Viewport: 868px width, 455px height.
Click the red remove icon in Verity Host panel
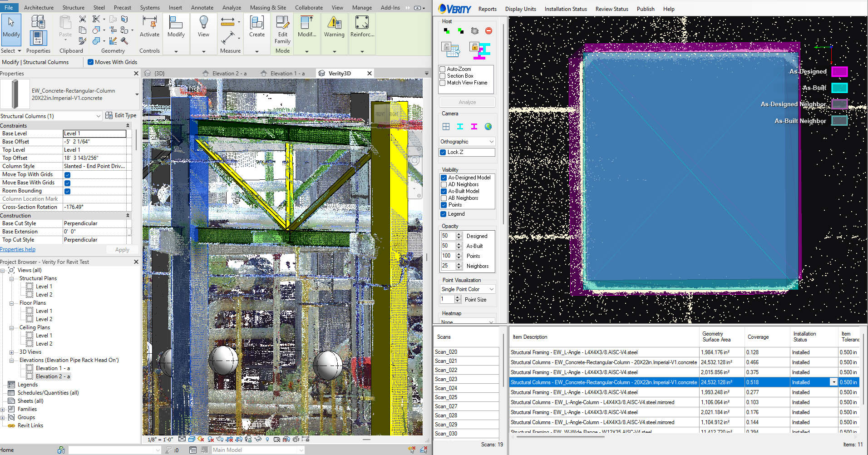[489, 31]
